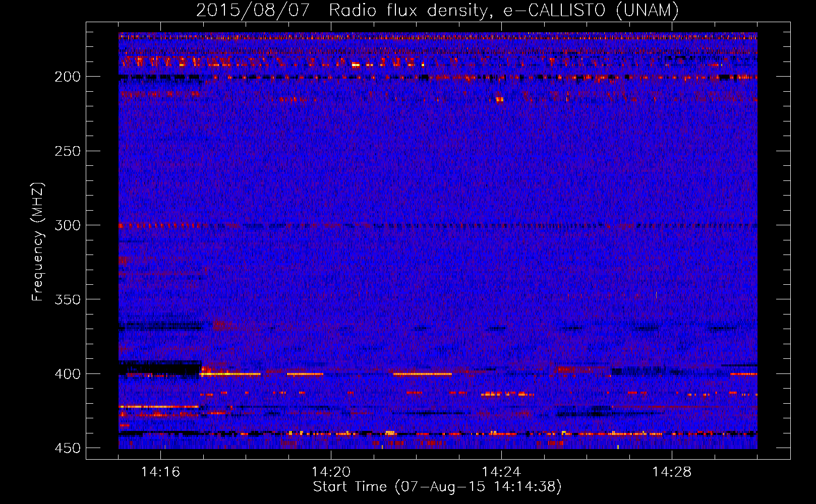The height and width of the screenshot is (504, 816).
Task: Click the 14:28 time tick label
Action: pyautogui.click(x=672, y=472)
